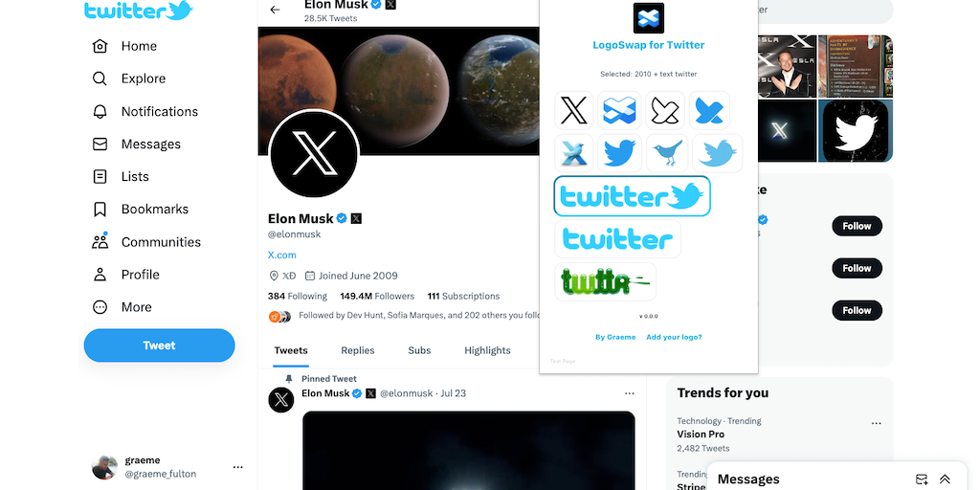Image resolution: width=980 pixels, height=490 pixels.
Task: Click the back arrow on profile header
Action: [276, 10]
